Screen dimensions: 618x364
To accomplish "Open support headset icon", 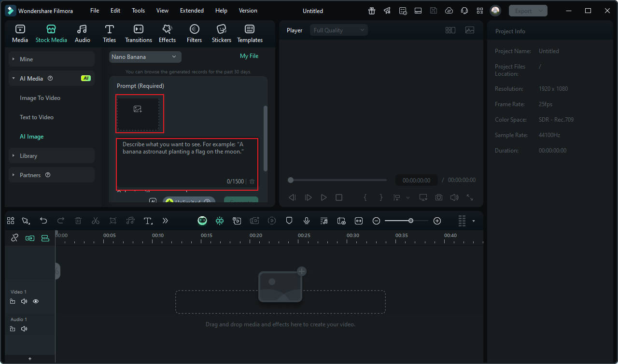I will point(464,11).
